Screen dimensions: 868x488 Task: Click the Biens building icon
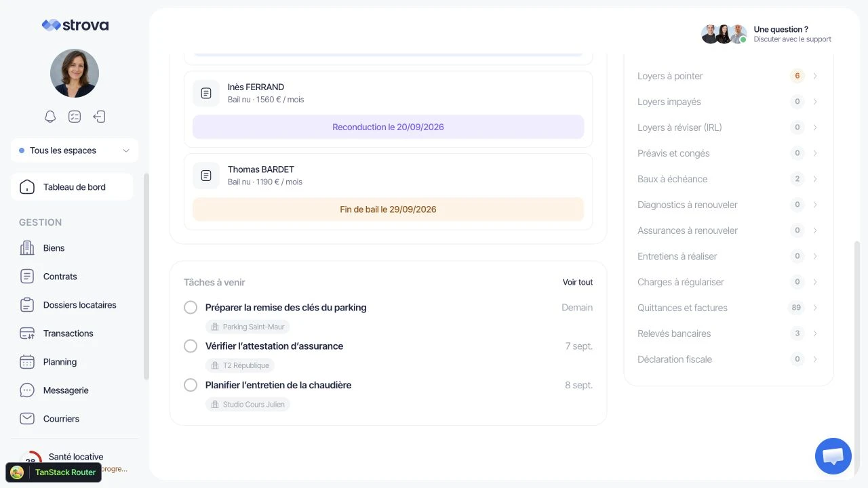pyautogui.click(x=27, y=248)
